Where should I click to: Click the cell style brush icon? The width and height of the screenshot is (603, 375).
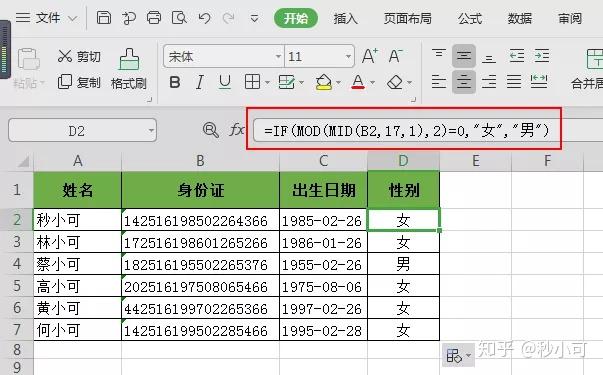point(287,82)
